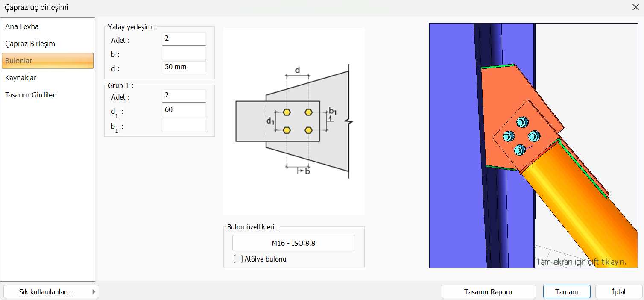The width and height of the screenshot is (644, 300).
Task: Click the empty b input field
Action: (184, 53)
